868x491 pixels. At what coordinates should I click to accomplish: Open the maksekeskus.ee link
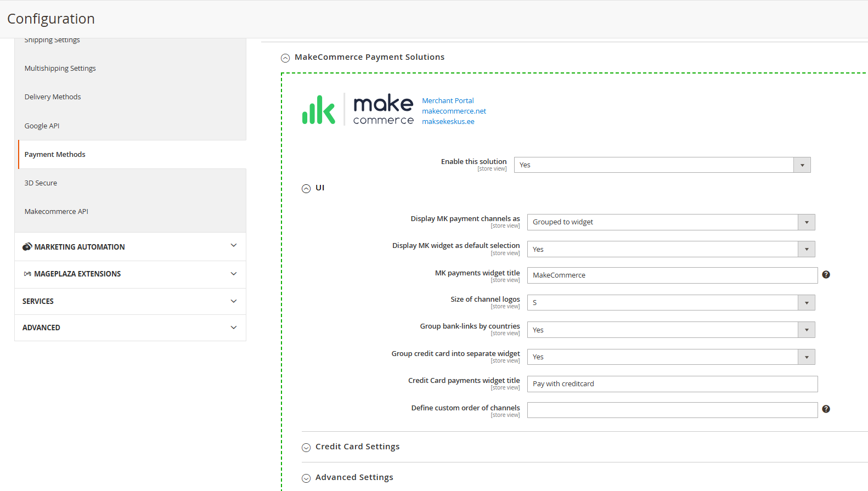click(448, 122)
